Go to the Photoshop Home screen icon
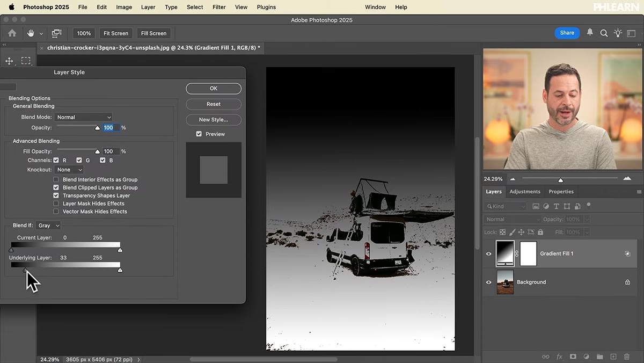The width and height of the screenshot is (644, 363). [x=12, y=33]
